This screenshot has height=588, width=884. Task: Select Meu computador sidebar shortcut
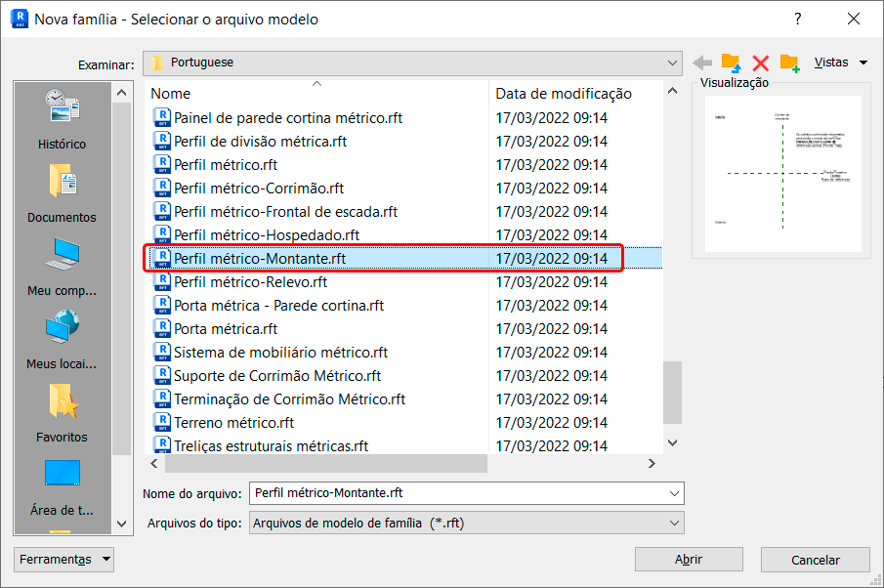pos(62,265)
